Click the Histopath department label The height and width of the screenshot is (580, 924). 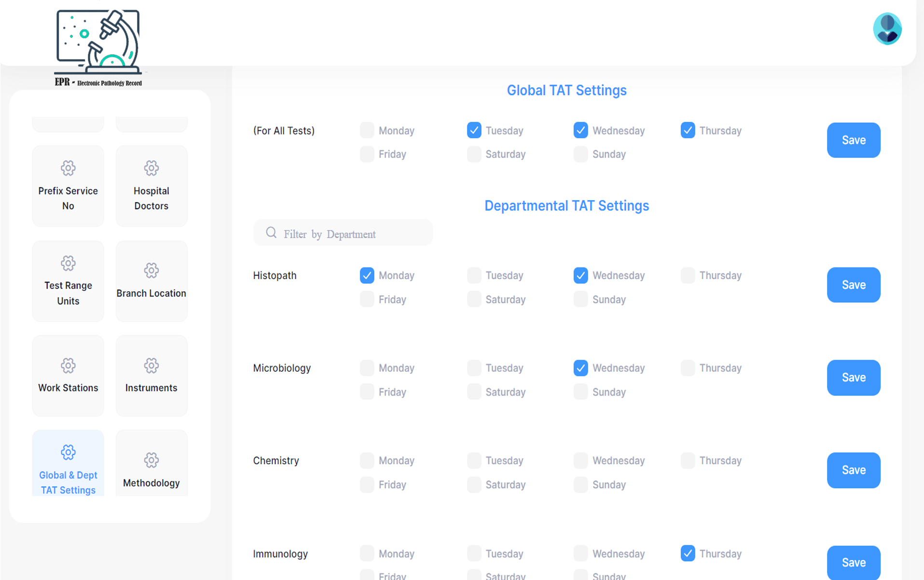[x=275, y=275]
